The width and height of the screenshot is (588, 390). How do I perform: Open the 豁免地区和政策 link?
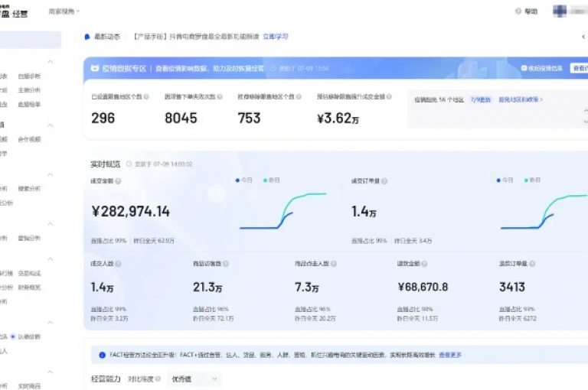coord(521,99)
